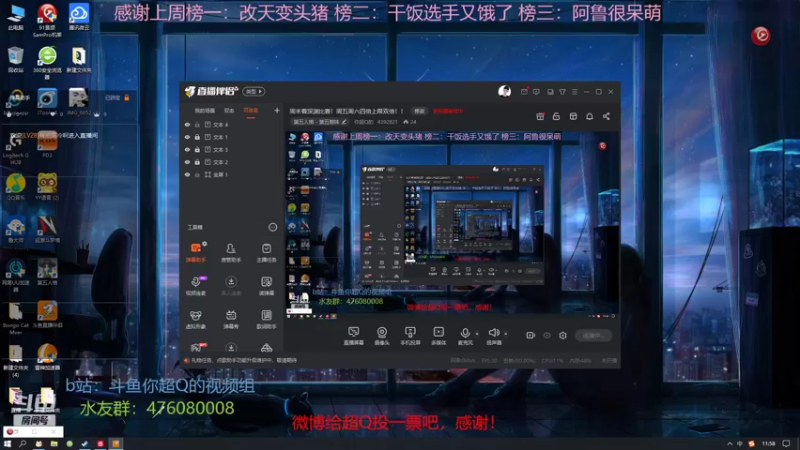Open the hamburger menu in the title bar
The width and height of the screenshot is (800, 450).
[574, 92]
